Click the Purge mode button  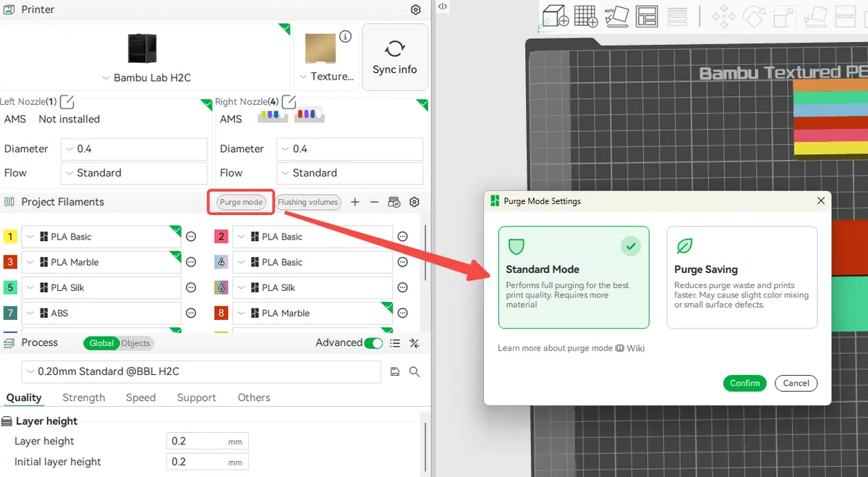click(x=241, y=202)
